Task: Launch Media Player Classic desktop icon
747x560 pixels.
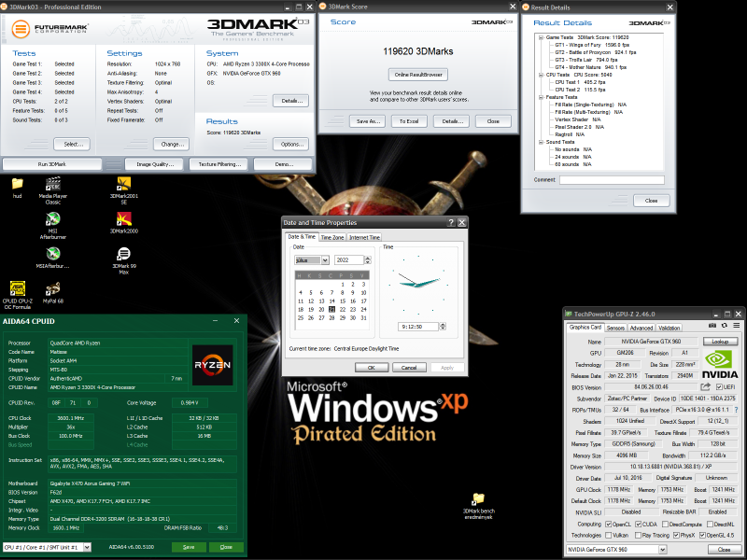Action: [x=53, y=190]
